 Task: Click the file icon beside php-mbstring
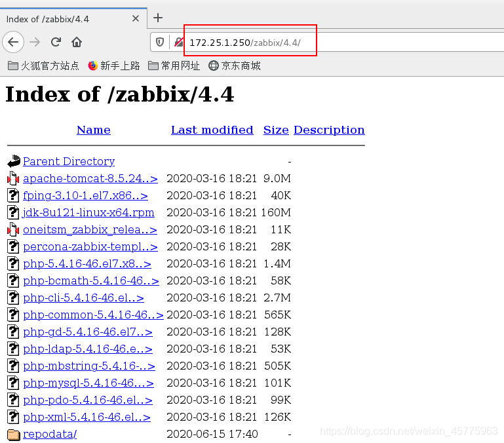[x=13, y=366]
